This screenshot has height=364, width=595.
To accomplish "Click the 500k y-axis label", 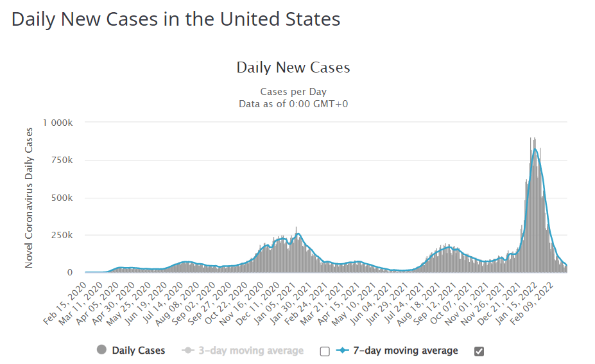I will pyautogui.click(x=66, y=198).
